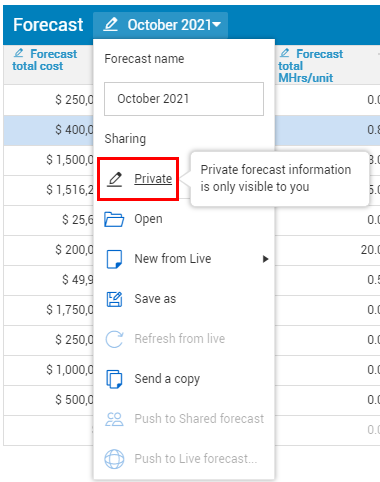Choose Send a copy menu entry

(167, 379)
